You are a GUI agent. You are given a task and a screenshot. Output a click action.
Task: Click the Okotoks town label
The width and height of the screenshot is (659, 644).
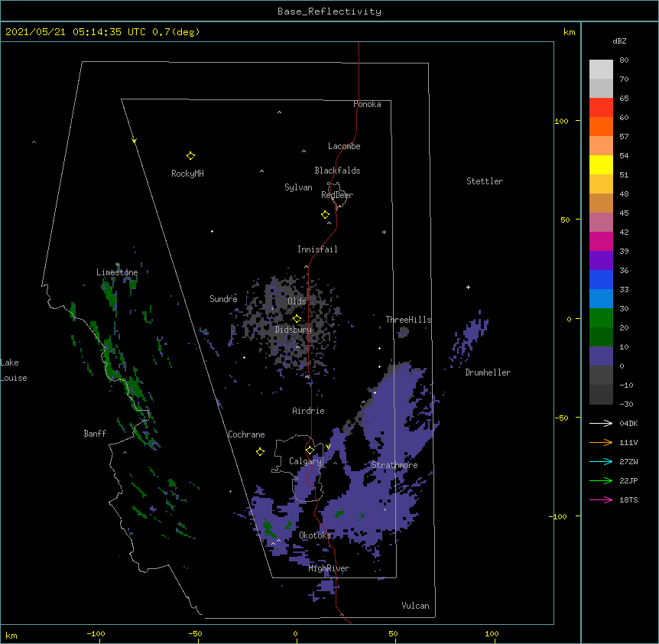[x=315, y=535]
